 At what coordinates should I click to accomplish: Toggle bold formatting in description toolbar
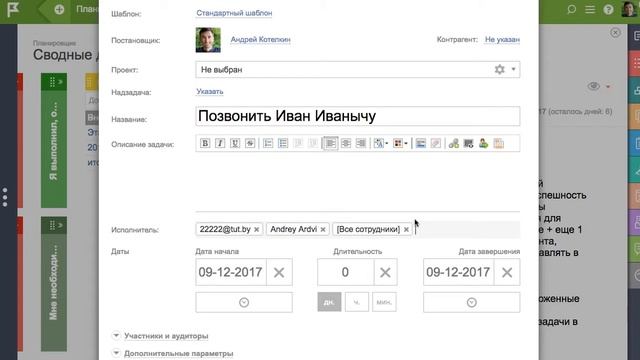(x=205, y=143)
